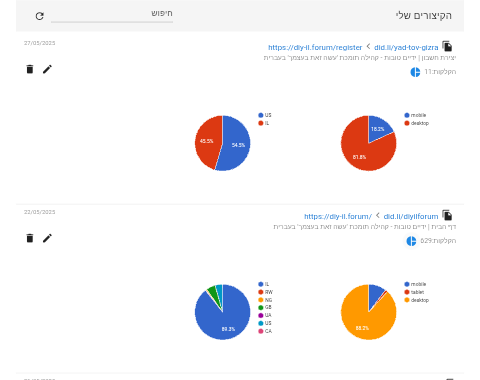Select the 81.8% desktop pie slice

coord(362,152)
